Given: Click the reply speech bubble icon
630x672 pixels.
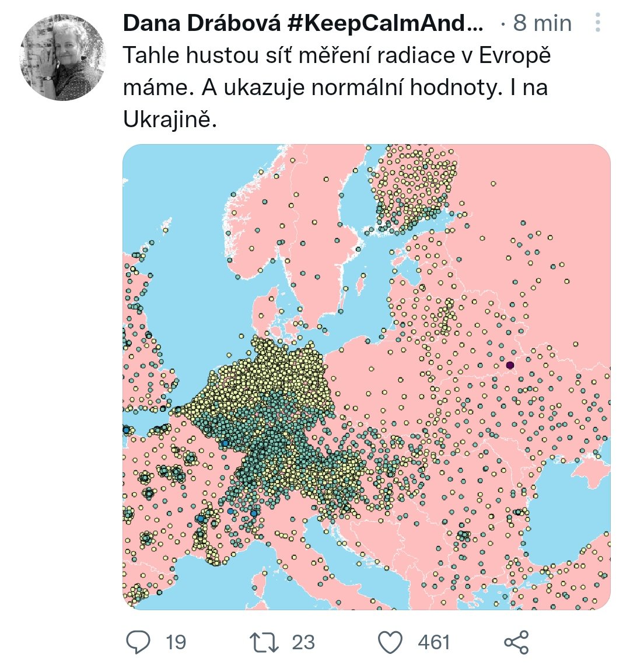Looking at the screenshot, I should pos(139,642).
